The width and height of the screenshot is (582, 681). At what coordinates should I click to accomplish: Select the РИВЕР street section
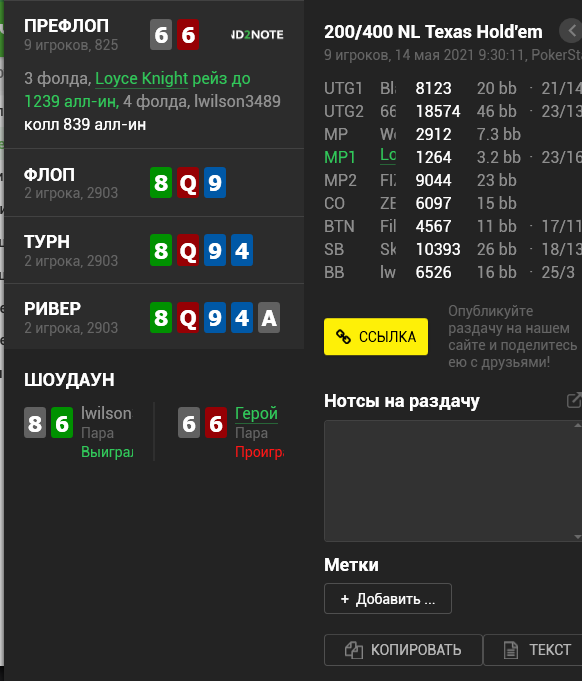tap(154, 317)
